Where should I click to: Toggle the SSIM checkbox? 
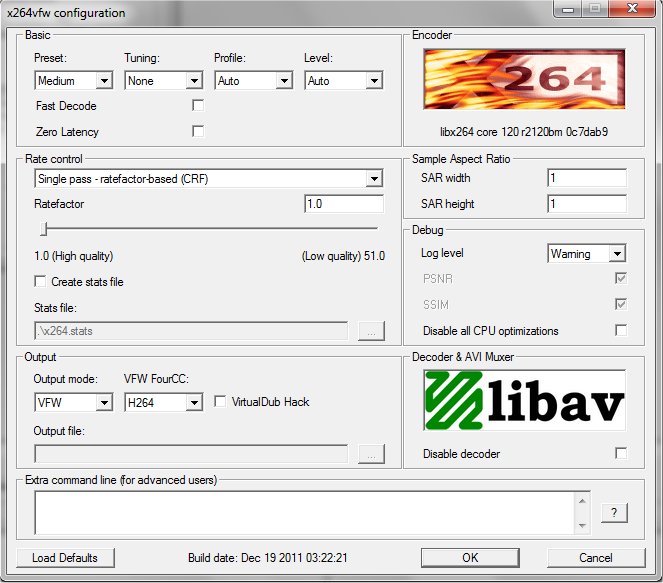[x=621, y=304]
